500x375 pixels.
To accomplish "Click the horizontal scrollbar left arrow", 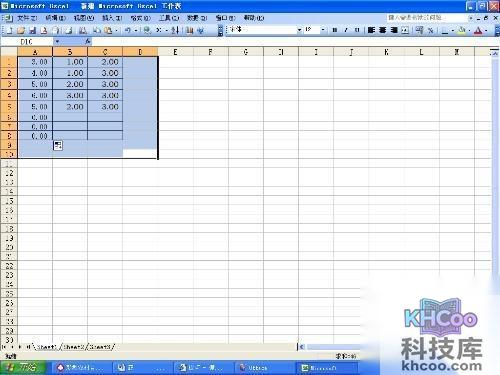I will tap(302, 347).
